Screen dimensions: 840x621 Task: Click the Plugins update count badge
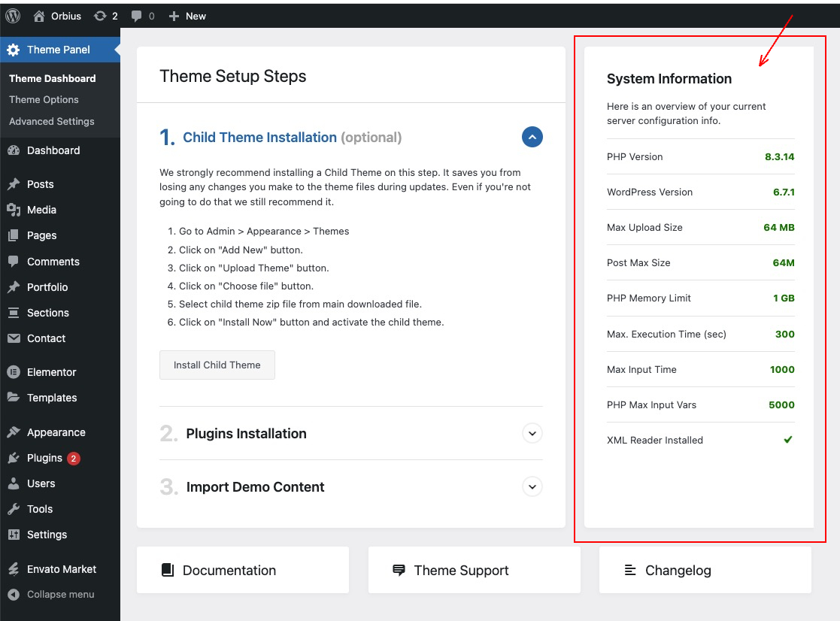tap(74, 459)
